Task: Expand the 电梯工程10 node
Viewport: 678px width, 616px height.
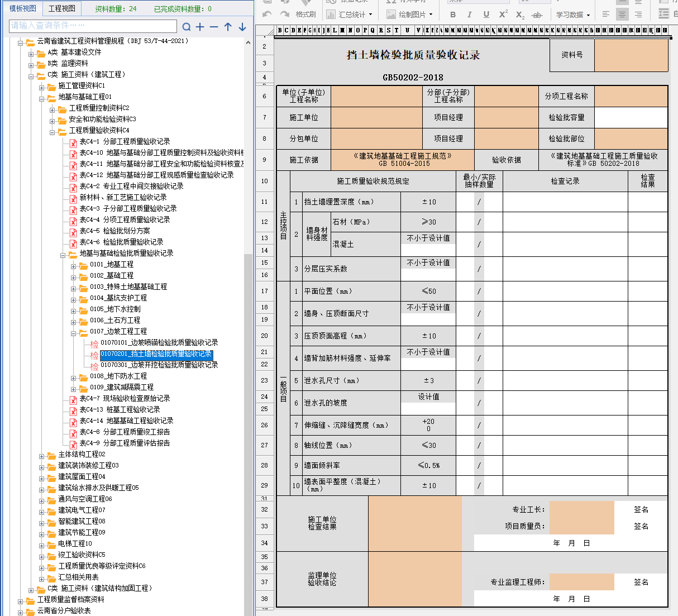Action: click(42, 545)
